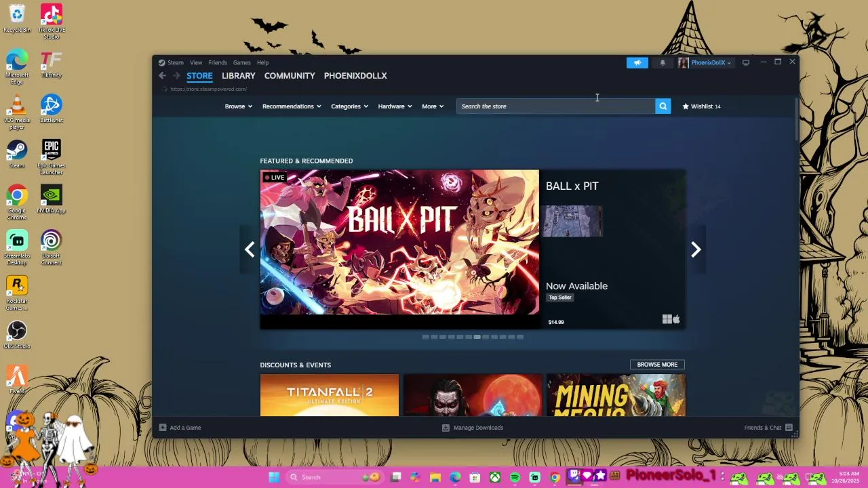Switch to the COMMUNITY tab
Viewport: 868px width, 488px height.
point(290,76)
